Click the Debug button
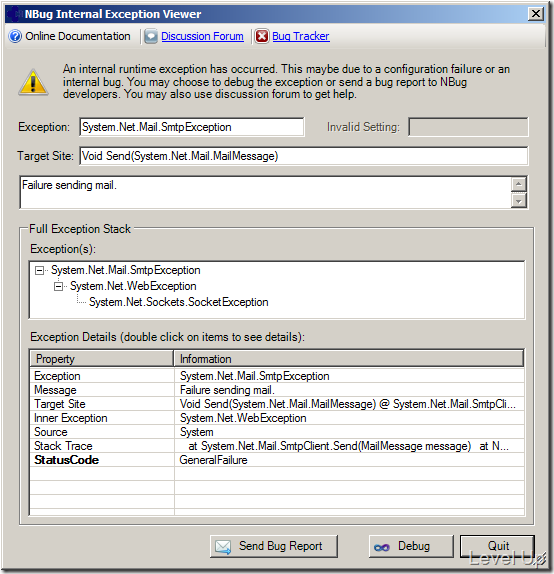The width and height of the screenshot is (554, 574). click(411, 547)
